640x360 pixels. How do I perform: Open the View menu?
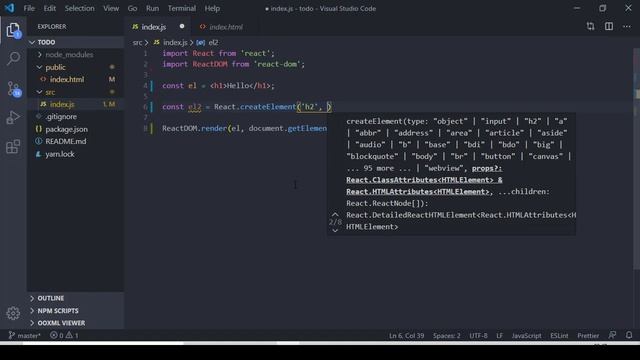[x=111, y=8]
